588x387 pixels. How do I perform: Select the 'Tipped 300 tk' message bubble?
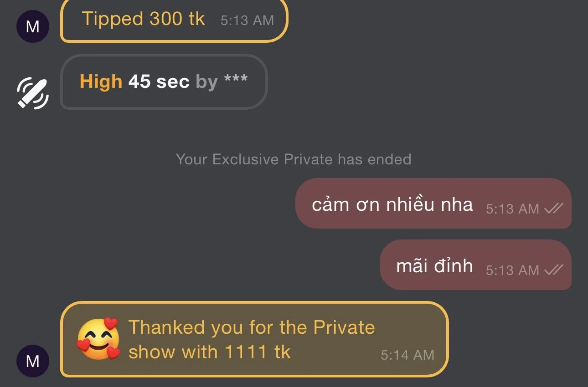tap(174, 20)
